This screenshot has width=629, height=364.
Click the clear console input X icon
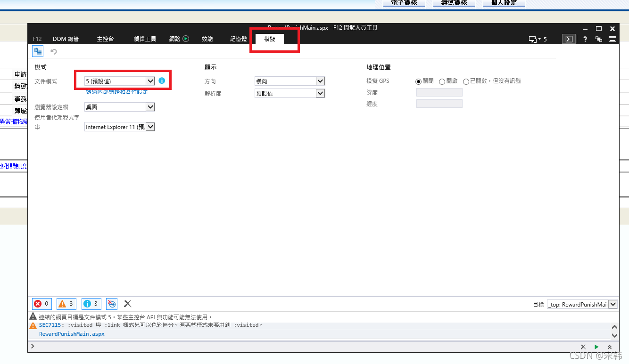point(583,347)
